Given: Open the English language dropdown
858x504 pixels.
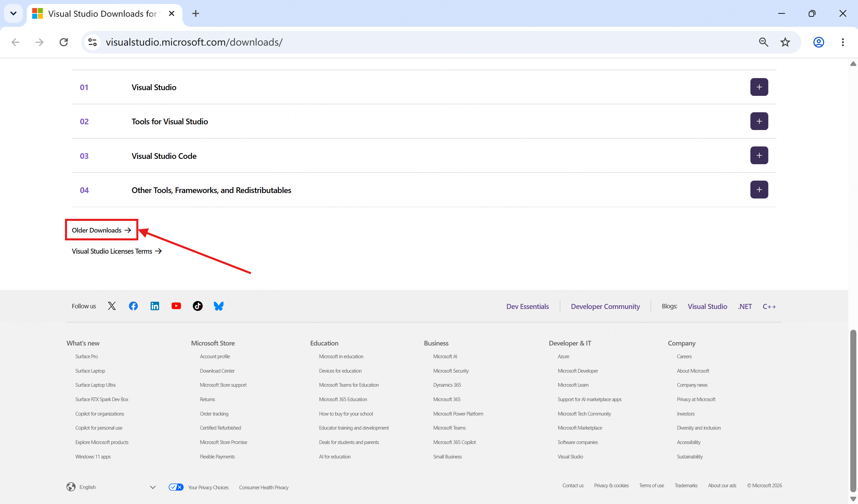Looking at the screenshot, I should [111, 487].
